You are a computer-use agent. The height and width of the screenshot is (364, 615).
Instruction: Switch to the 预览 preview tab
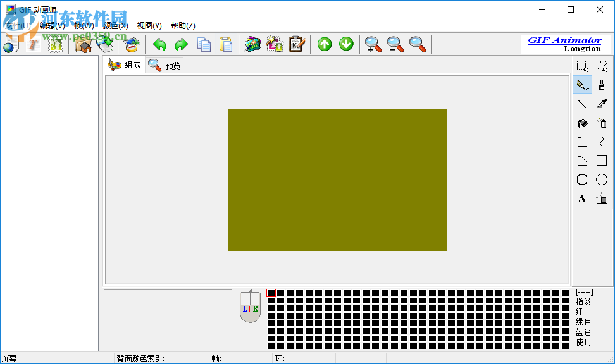tap(165, 65)
